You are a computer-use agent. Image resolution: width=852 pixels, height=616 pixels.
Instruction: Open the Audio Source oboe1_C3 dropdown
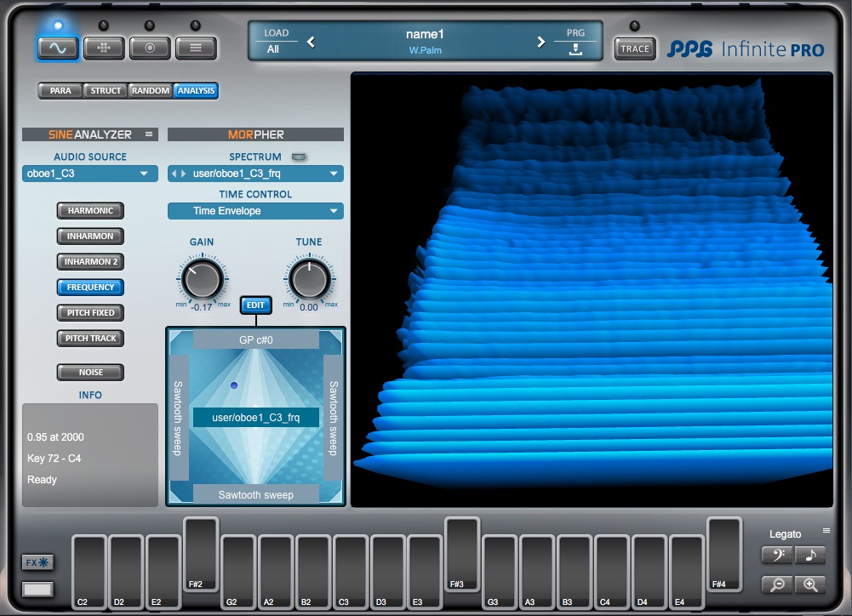click(x=90, y=174)
